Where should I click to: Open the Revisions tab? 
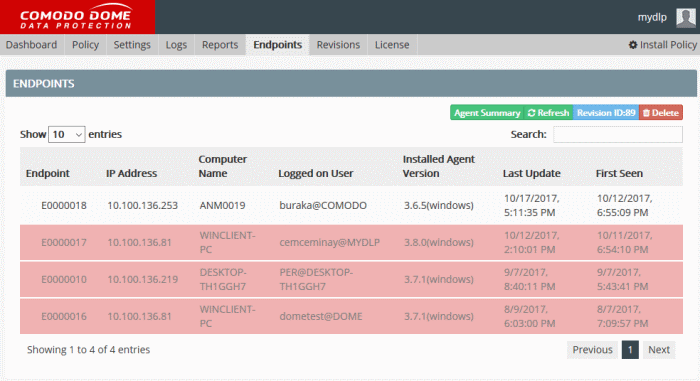click(x=338, y=45)
